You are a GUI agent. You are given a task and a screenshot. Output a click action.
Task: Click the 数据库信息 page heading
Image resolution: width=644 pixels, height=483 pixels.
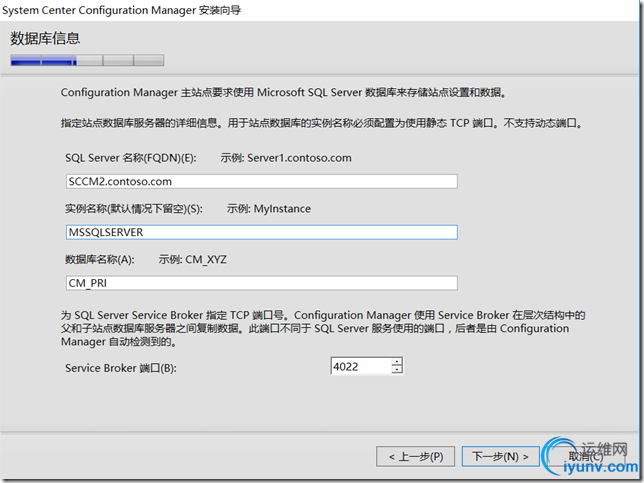click(x=45, y=38)
